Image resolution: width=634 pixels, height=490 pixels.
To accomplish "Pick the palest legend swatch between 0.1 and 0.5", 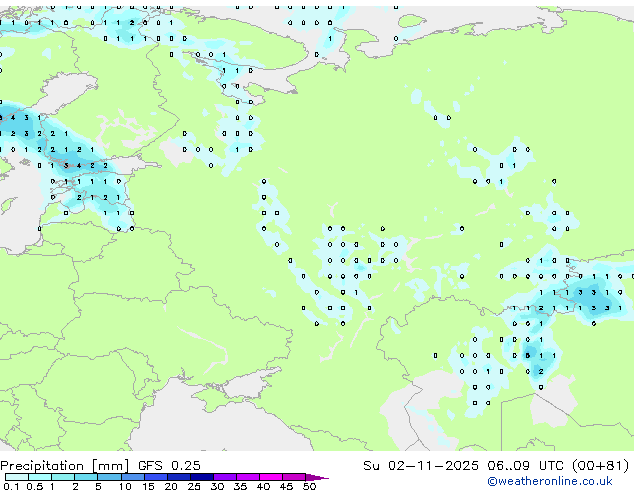I will [x=17, y=477].
